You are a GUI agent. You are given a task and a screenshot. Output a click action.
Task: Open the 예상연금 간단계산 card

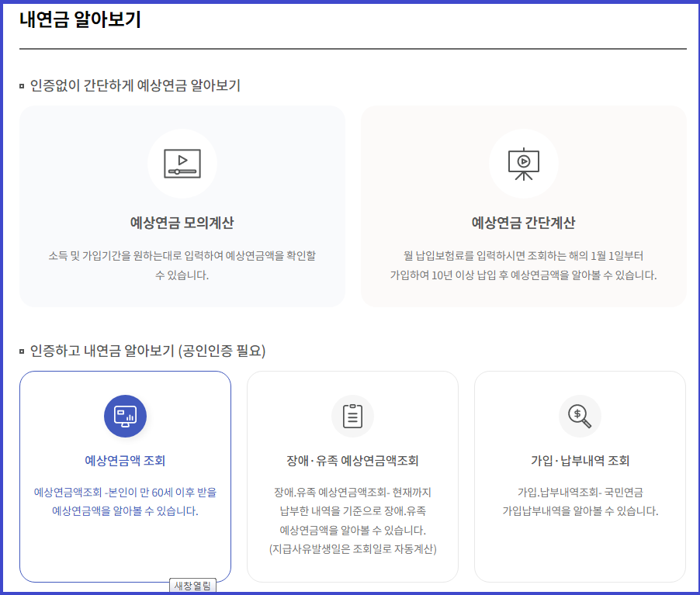pyautogui.click(x=524, y=206)
